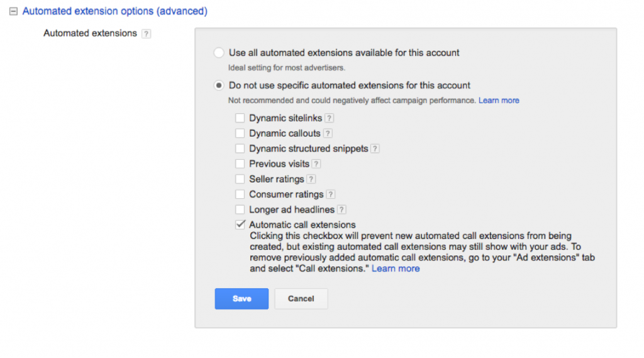Collapse Automated extension options section

click(x=13, y=11)
